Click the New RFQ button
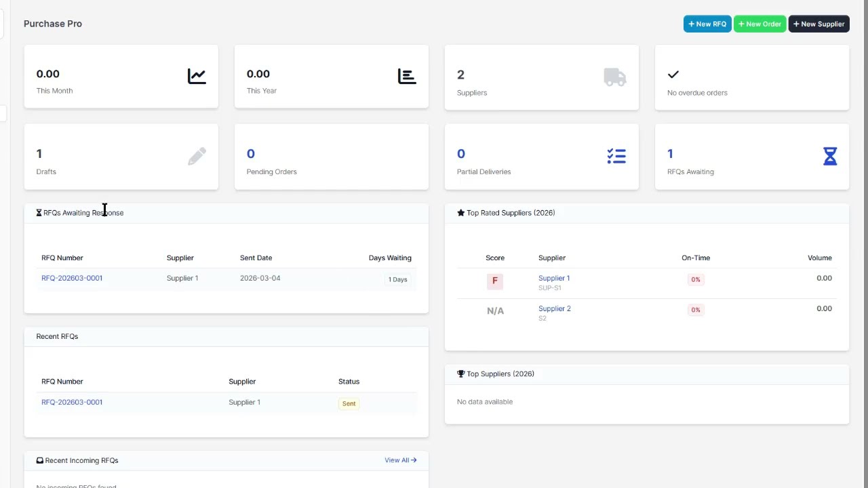The width and height of the screenshot is (868, 488). (707, 24)
